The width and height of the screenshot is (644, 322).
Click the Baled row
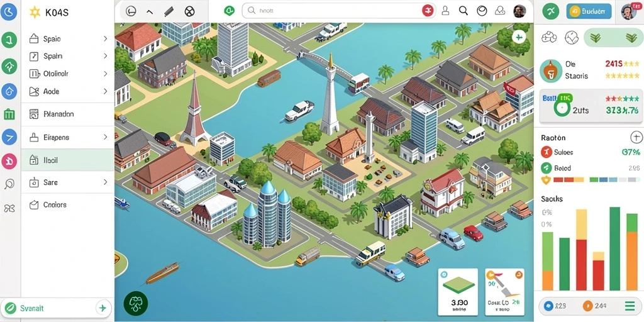click(x=590, y=168)
